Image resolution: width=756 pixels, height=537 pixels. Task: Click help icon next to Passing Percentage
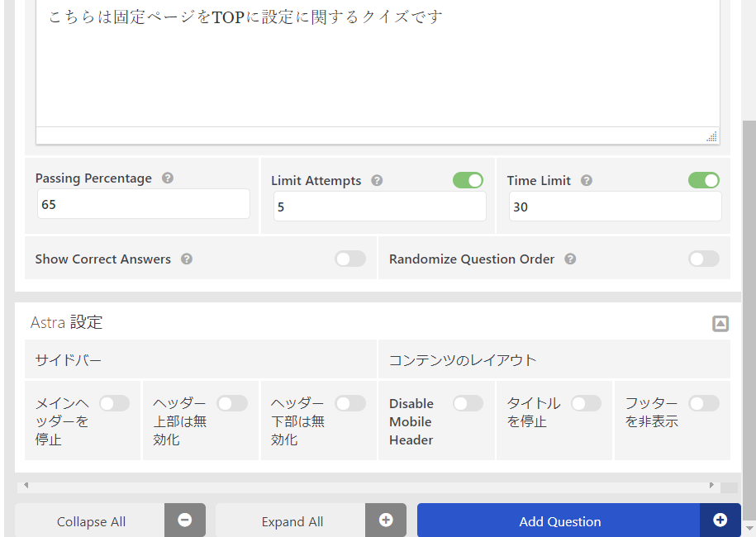click(x=168, y=178)
